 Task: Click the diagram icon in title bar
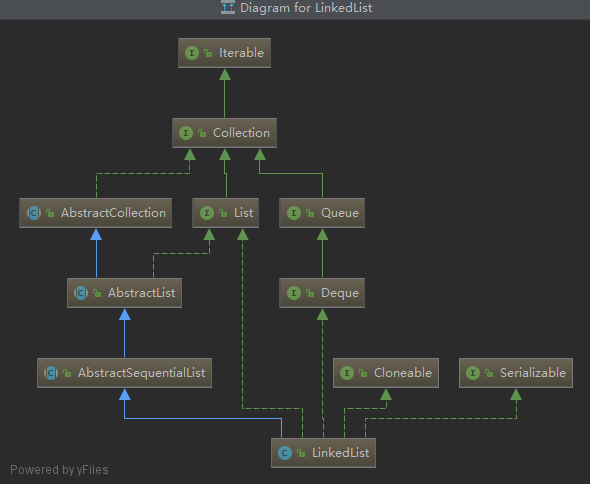(x=228, y=8)
